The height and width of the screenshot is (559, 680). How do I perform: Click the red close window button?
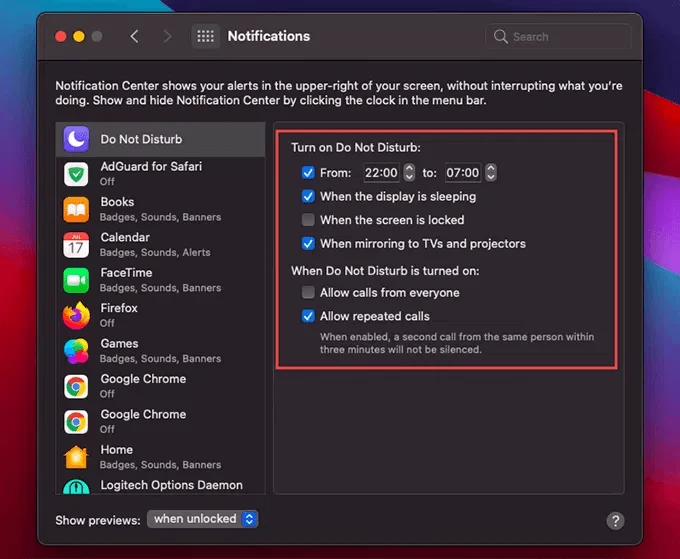(x=61, y=36)
